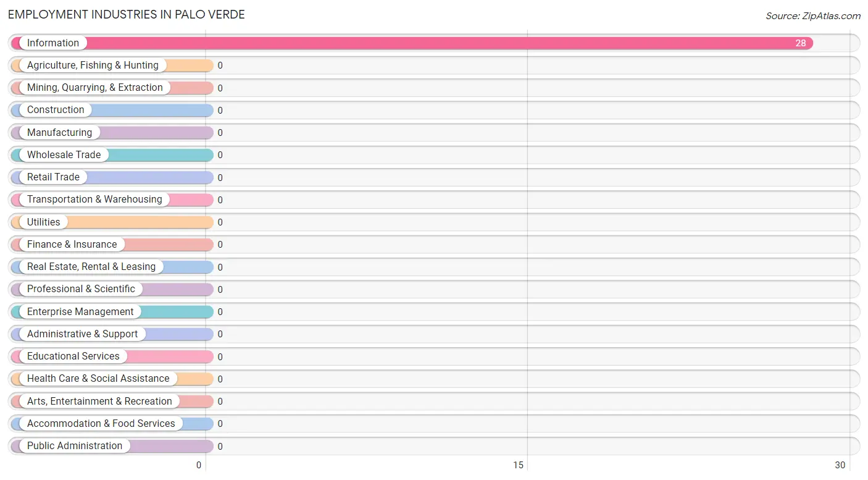Click the Retail Trade label
Viewport: 868px width, 480px height.
(x=53, y=177)
